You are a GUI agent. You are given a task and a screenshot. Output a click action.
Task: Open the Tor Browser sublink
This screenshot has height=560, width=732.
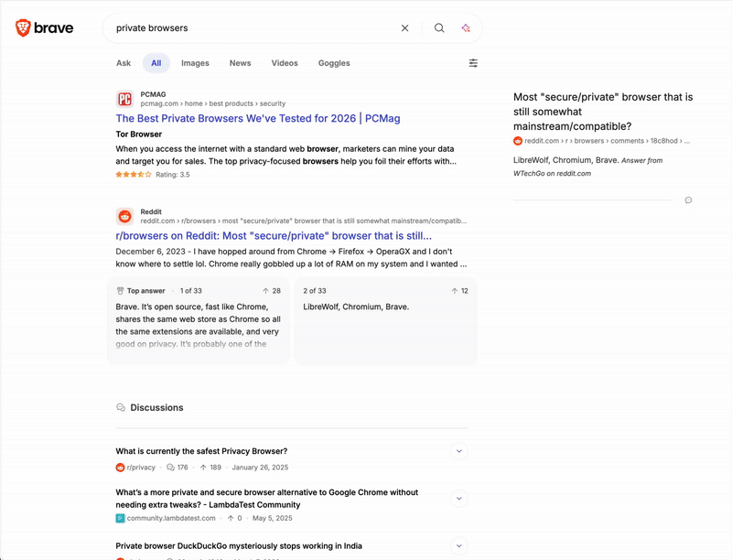(x=139, y=135)
